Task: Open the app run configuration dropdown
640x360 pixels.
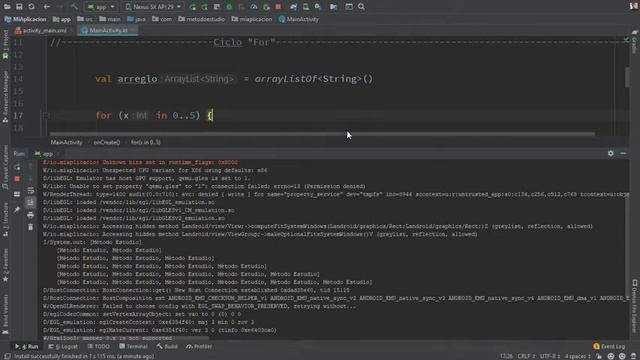Action: click(x=101, y=7)
